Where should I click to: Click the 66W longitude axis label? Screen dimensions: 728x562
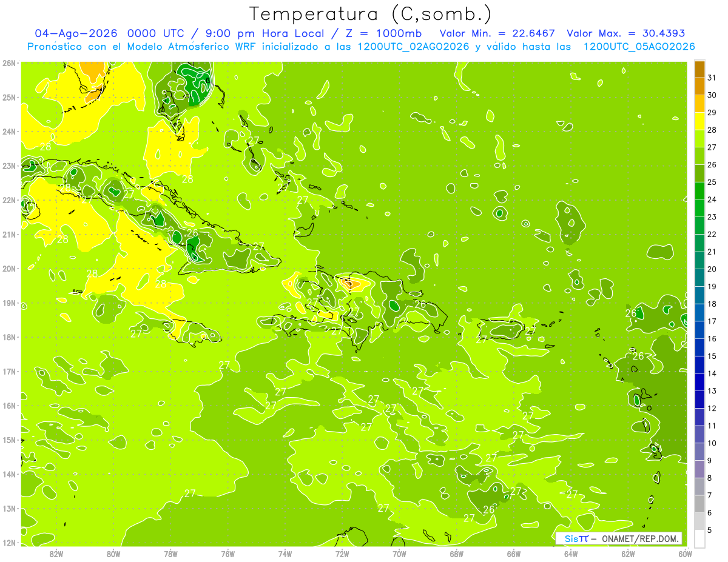[x=513, y=554]
